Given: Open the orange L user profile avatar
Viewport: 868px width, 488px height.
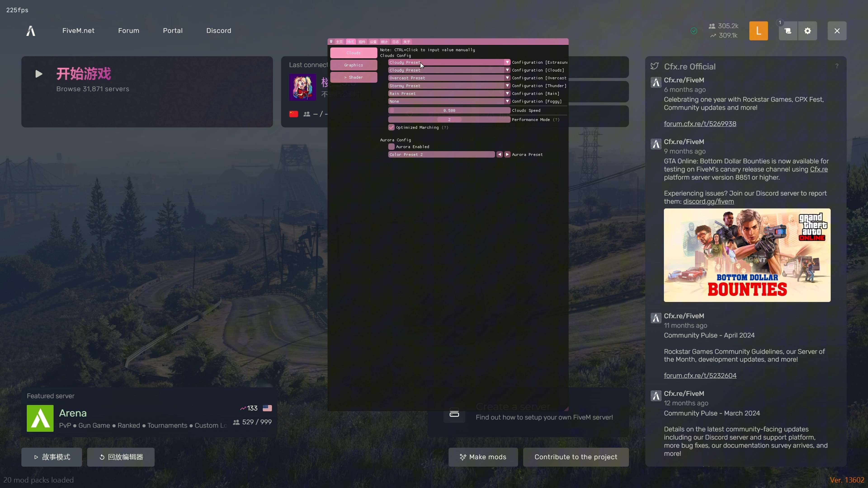Looking at the screenshot, I should [758, 31].
